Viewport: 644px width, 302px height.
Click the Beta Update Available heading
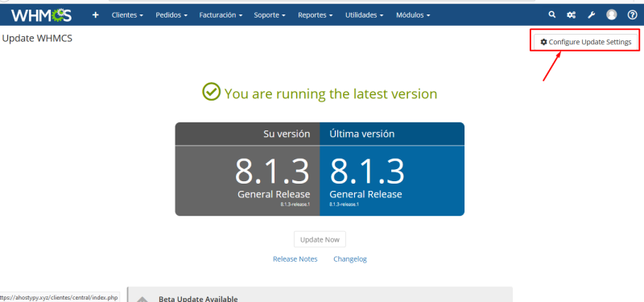[198, 299]
